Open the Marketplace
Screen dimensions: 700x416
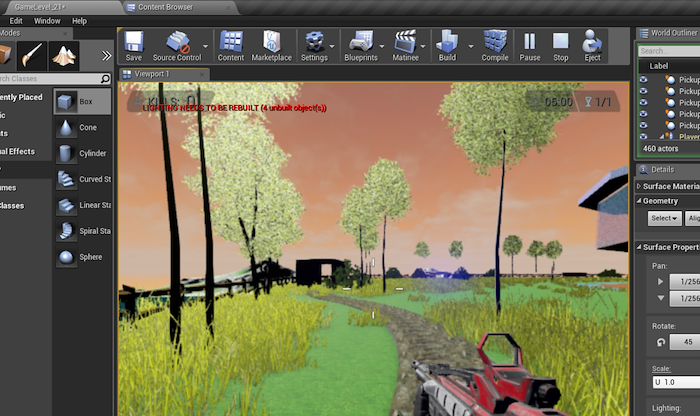coord(271,46)
